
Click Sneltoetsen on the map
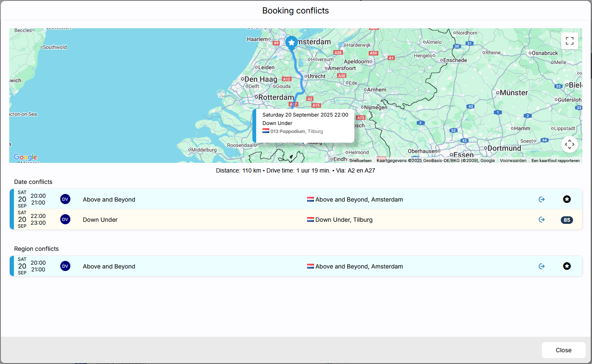[x=360, y=161]
